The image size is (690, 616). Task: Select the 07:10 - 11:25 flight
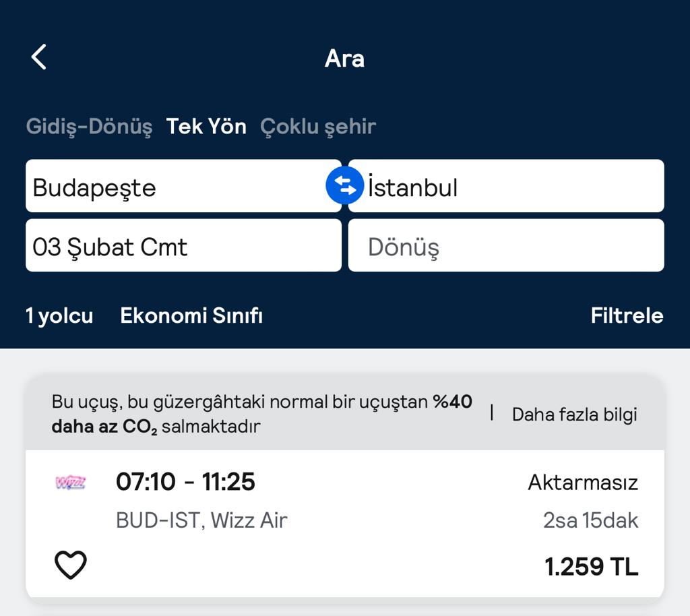185,482
